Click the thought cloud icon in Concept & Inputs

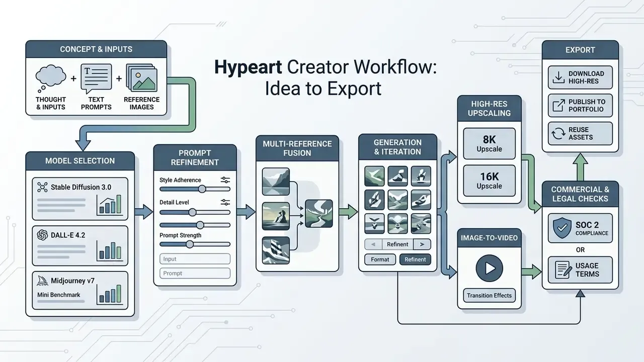(x=50, y=79)
